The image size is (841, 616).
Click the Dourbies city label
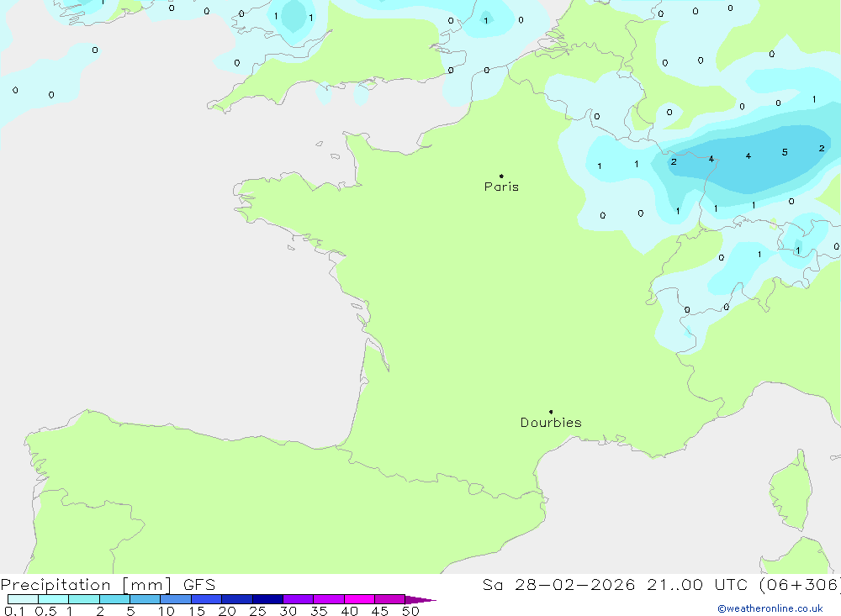point(551,423)
